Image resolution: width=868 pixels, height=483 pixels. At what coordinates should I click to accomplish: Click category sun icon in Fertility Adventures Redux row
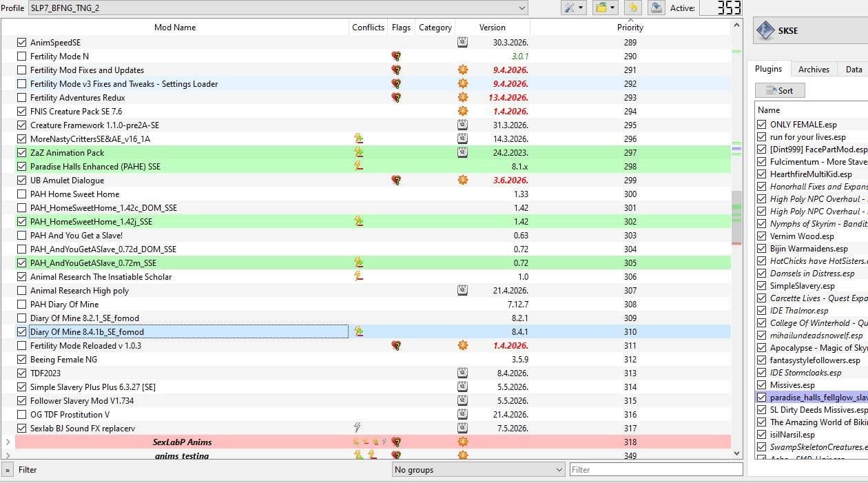[462, 98]
